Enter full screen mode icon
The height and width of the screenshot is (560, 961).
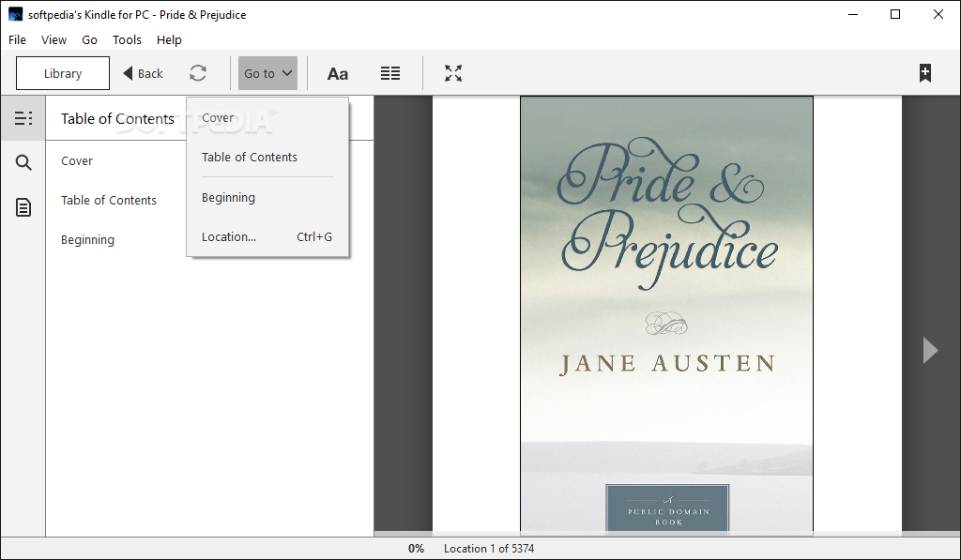(453, 73)
